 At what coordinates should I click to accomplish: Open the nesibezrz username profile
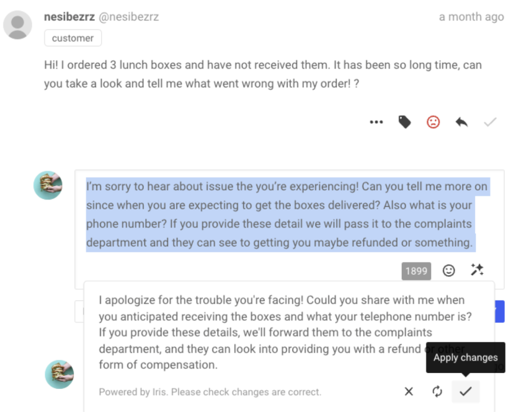[x=69, y=17]
